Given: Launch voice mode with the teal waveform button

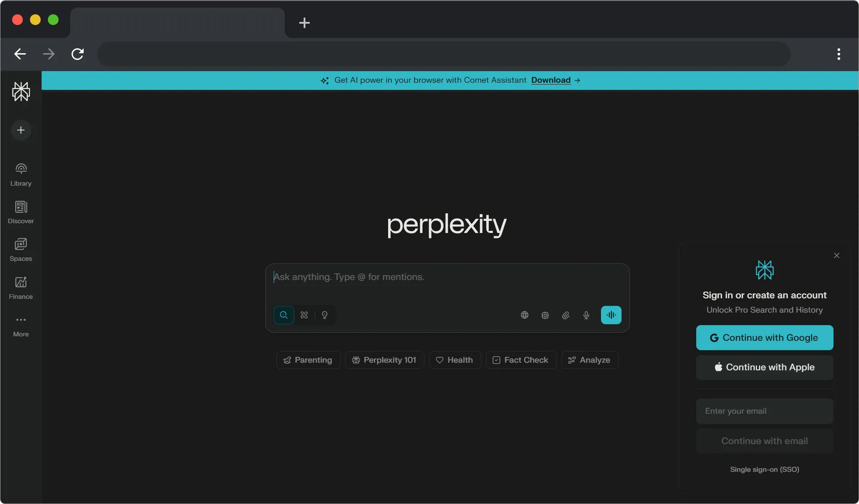Looking at the screenshot, I should coord(611,315).
